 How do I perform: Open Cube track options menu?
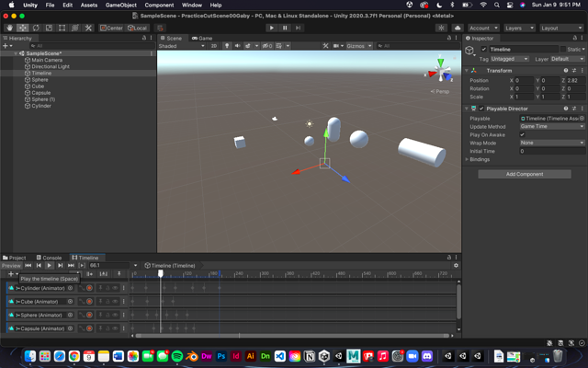click(x=123, y=302)
